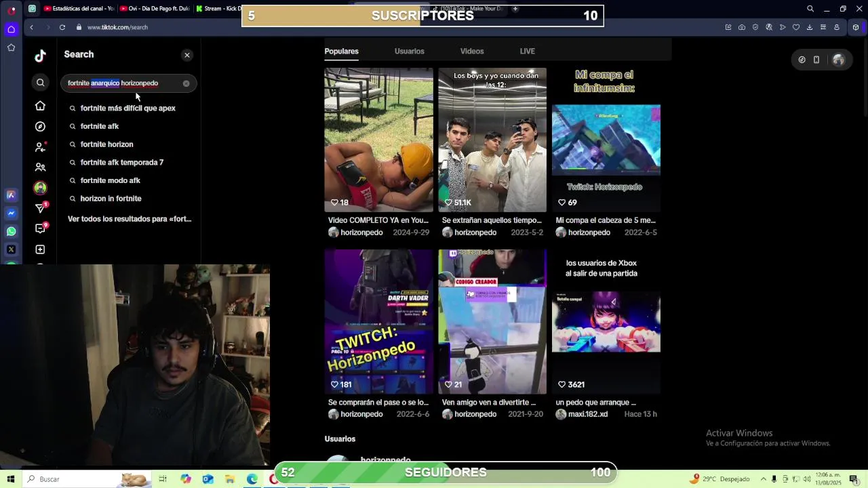Click 'Ver todos los resultados para' link
Screen dimensions: 868x488
[130, 219]
